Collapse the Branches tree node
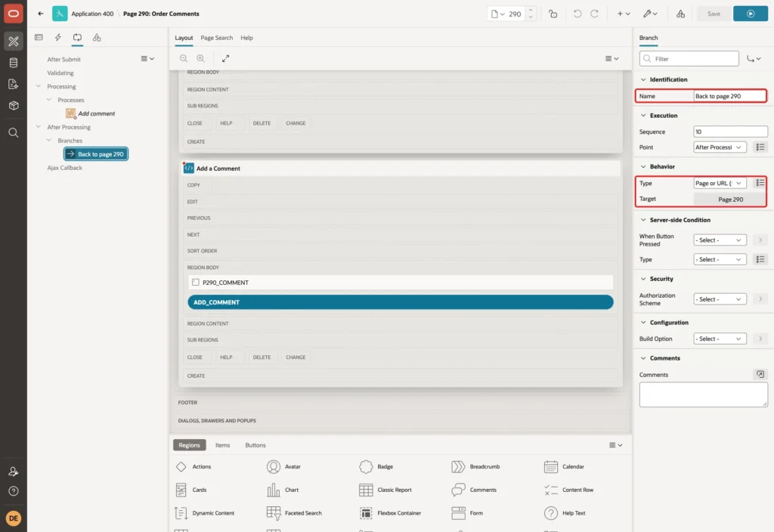 pos(48,140)
